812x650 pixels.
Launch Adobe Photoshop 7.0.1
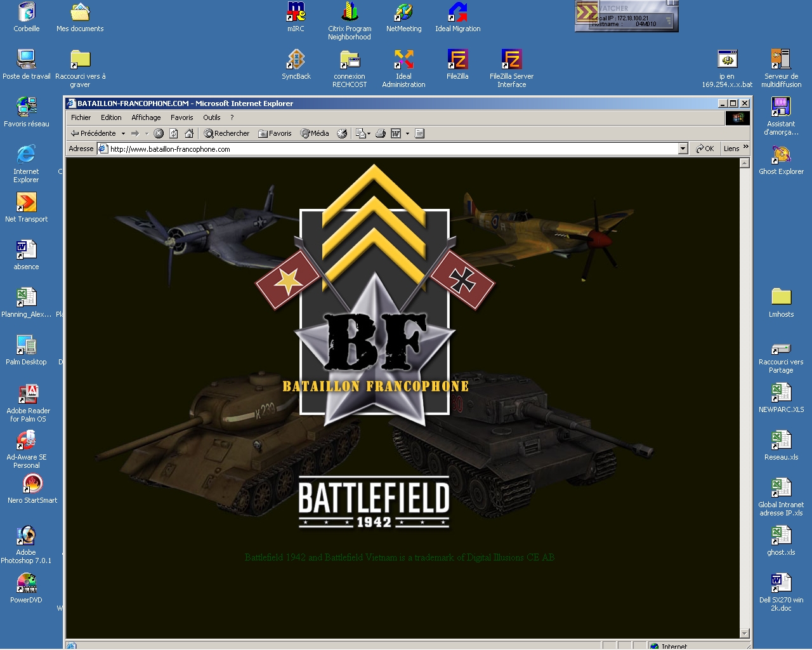(x=26, y=545)
